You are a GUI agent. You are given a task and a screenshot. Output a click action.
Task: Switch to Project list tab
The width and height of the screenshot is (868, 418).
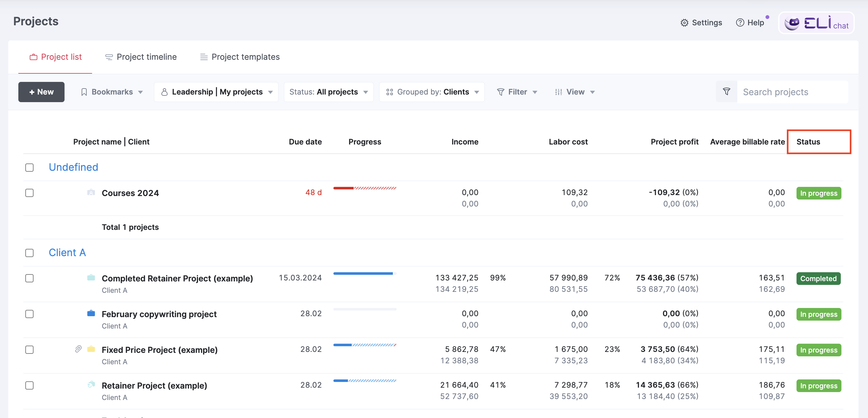tap(55, 57)
